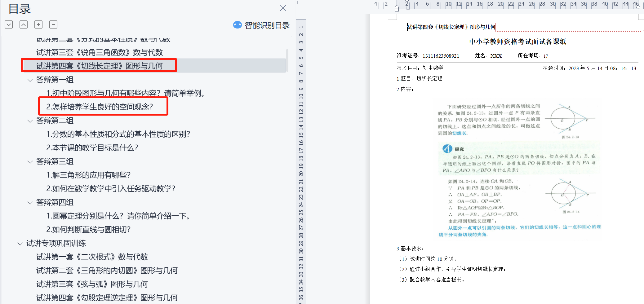
Task: Click the collapse-all up-chevron icon in 目录 panel
Action: pos(24,24)
